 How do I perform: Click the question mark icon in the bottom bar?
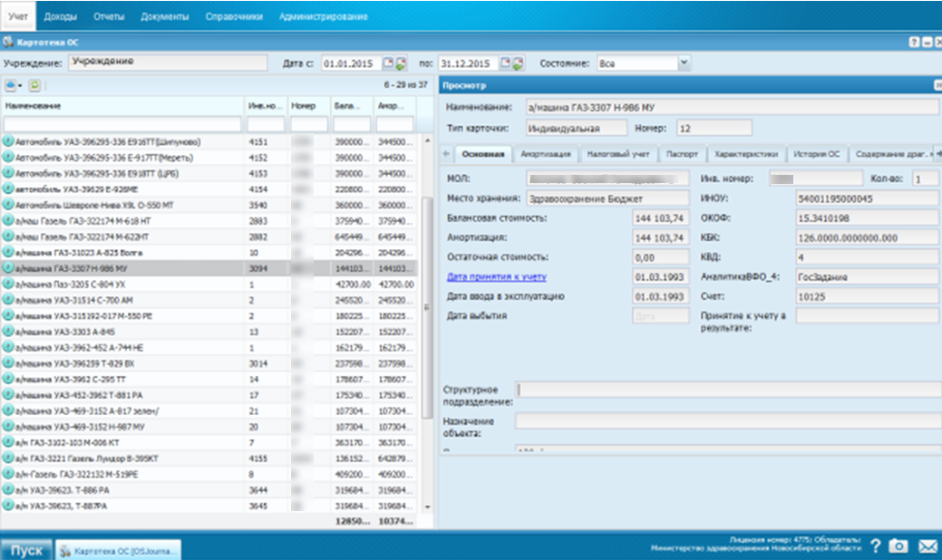pyautogui.click(x=875, y=546)
